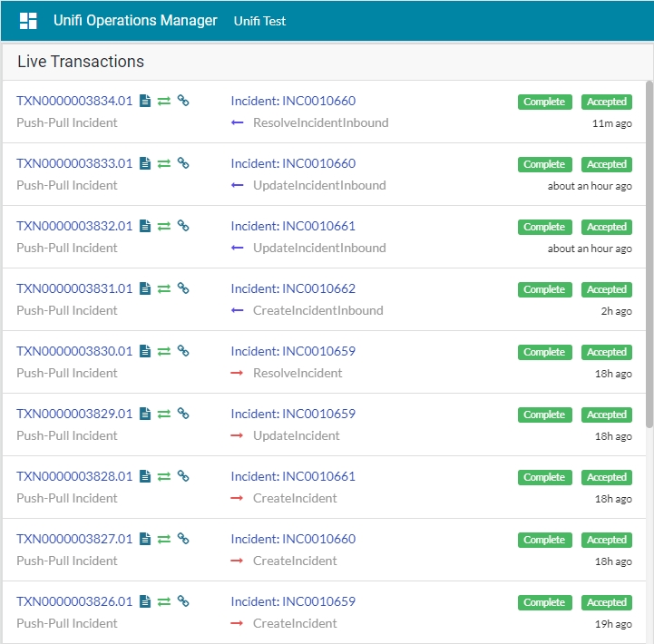Viewport: 654px width, 644px height.
Task: Click the green arrows icon for TXN0000003826.01
Action: [164, 601]
